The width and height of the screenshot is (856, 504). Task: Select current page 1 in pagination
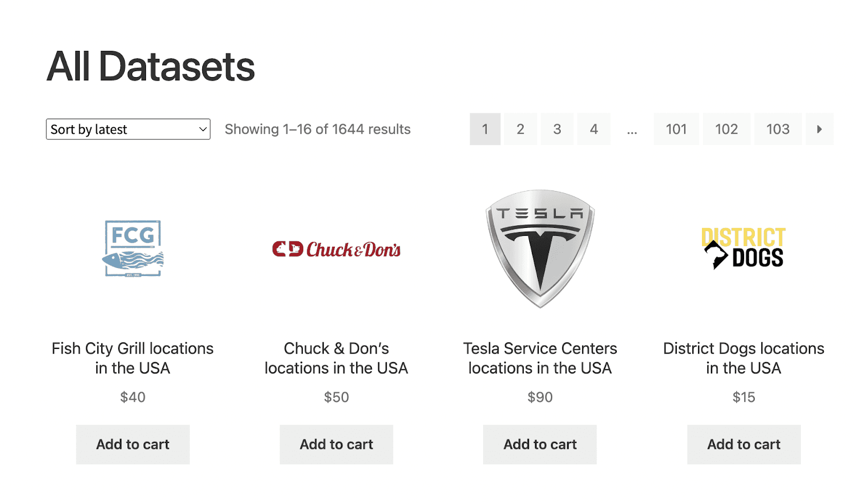(485, 129)
